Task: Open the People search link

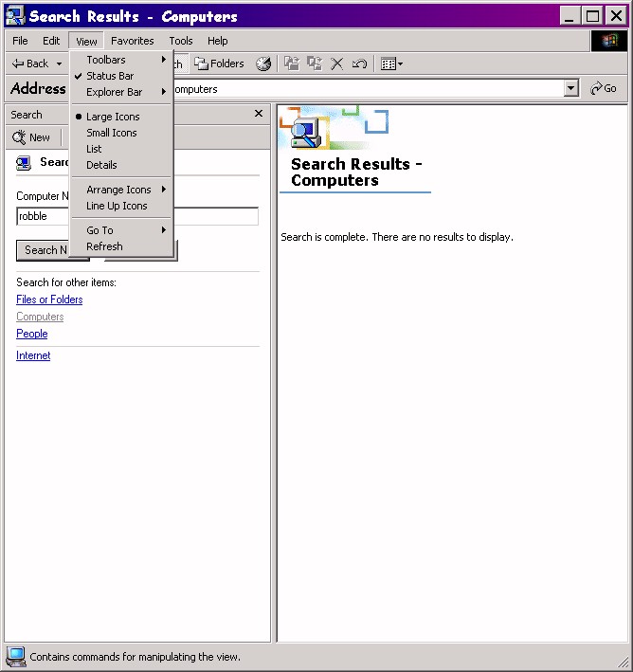Action: [31, 334]
